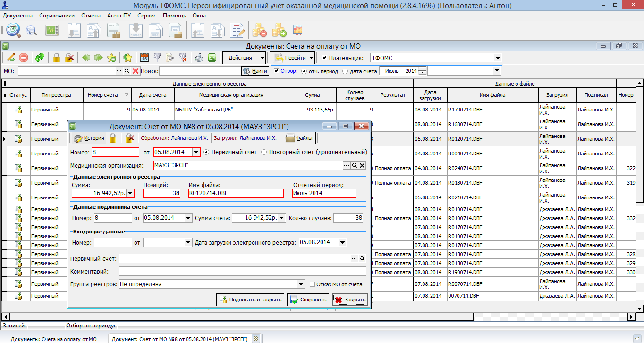Click the ECG monitor icon in main toolbar
The height and width of the screenshot is (343, 644).
51,30
